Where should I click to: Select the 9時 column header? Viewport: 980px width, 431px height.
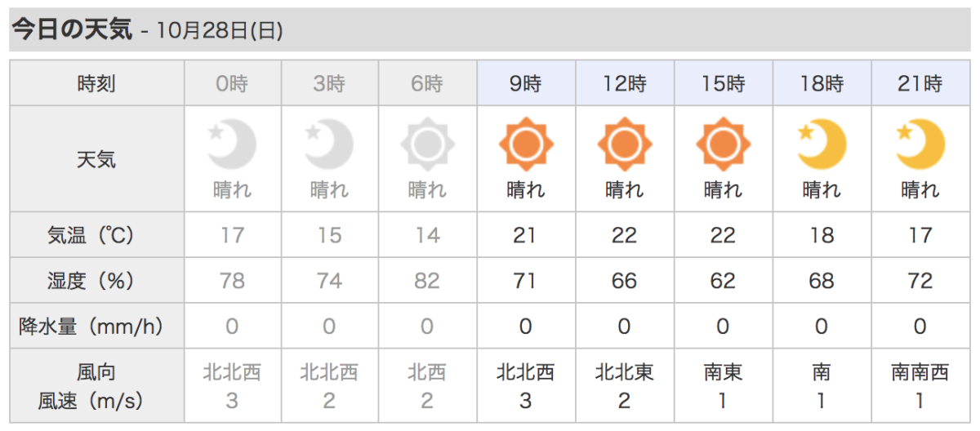point(526,82)
